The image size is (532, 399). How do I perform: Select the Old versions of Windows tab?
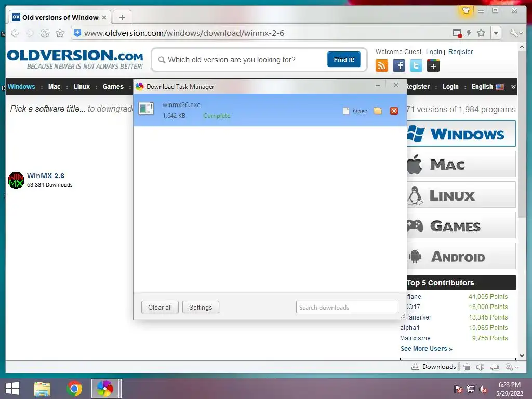[x=60, y=17]
